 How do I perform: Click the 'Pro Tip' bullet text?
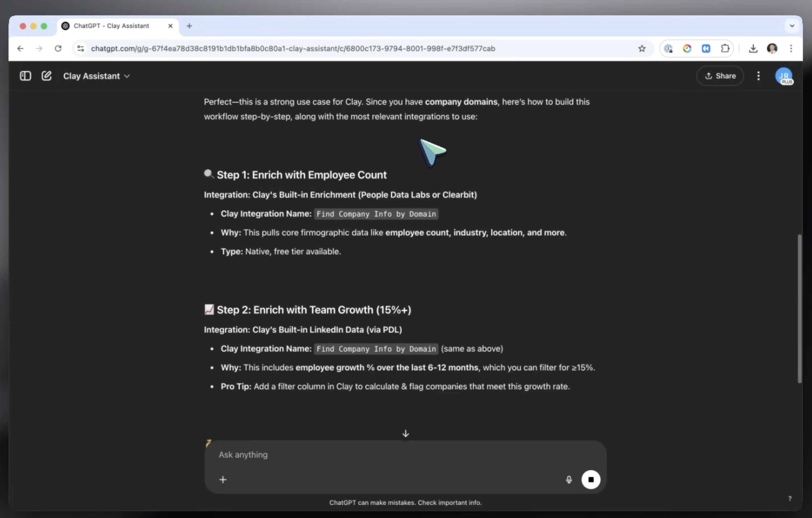tap(395, 386)
